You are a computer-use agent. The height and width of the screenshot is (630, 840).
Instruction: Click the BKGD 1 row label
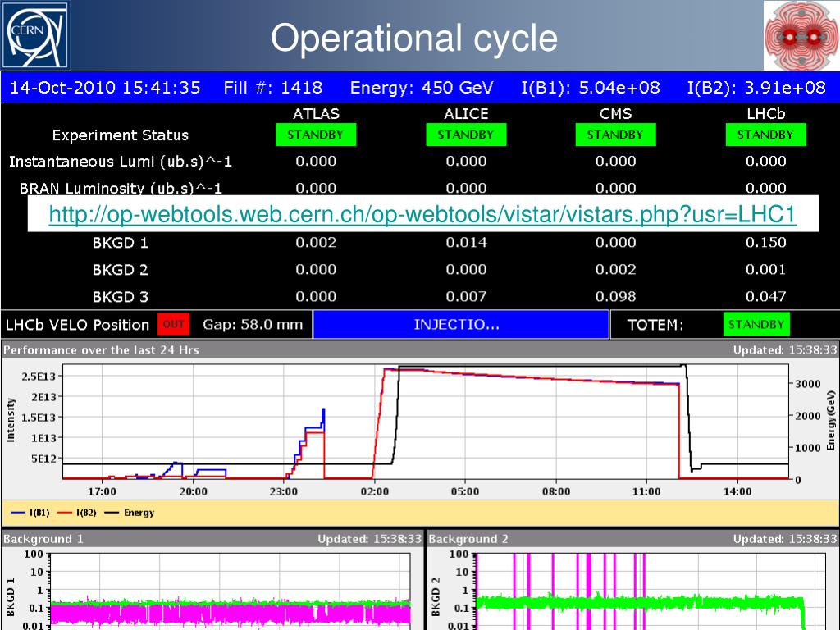121,243
